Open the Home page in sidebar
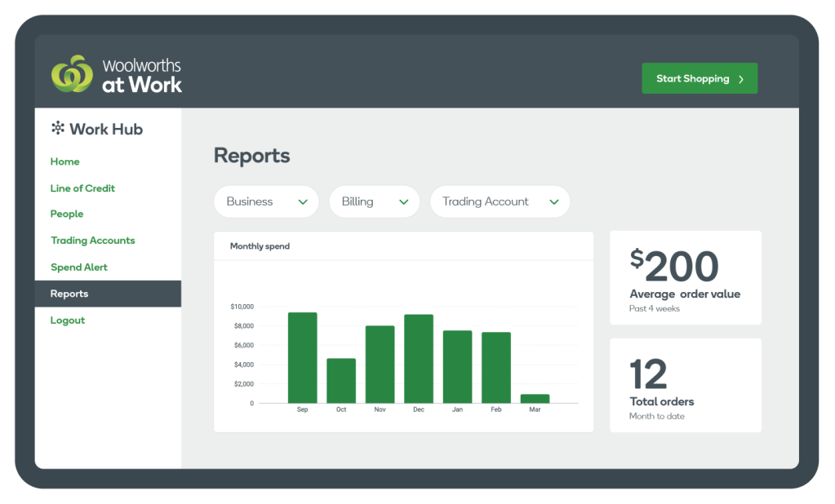835x504 pixels. click(65, 161)
